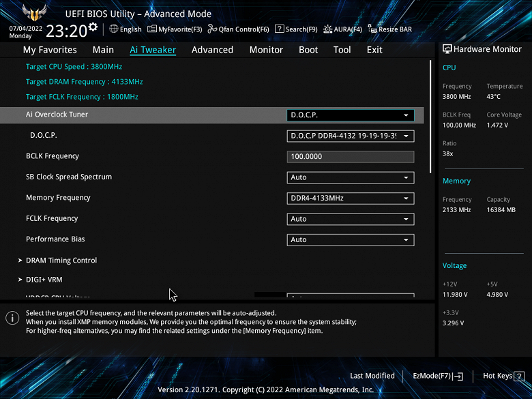Switch to the Main tab
The image size is (532, 399).
tap(103, 50)
